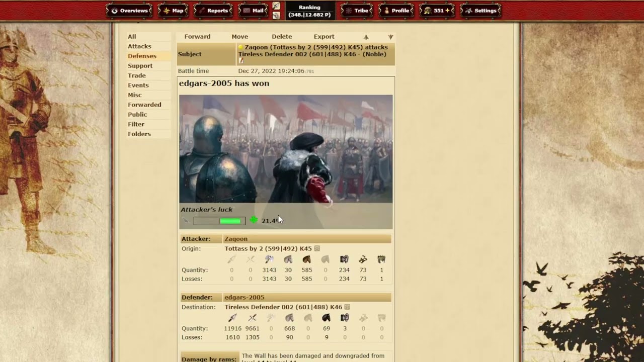The width and height of the screenshot is (644, 362).
Task: Click defender spear quantity 11916
Action: (x=232, y=329)
